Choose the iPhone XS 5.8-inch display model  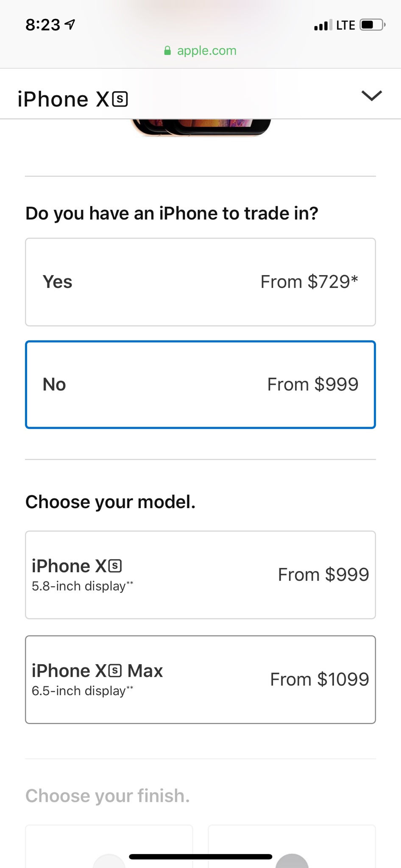200,575
